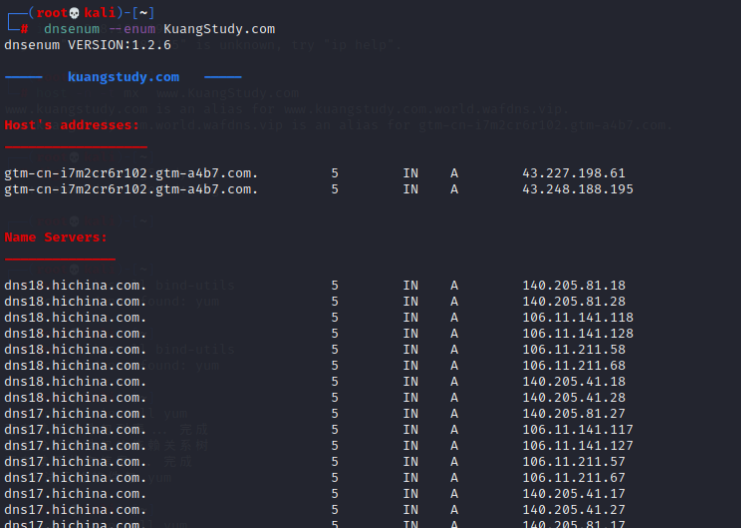Click IP address 106.11.141.128
This screenshot has height=528, width=741.
click(x=577, y=334)
